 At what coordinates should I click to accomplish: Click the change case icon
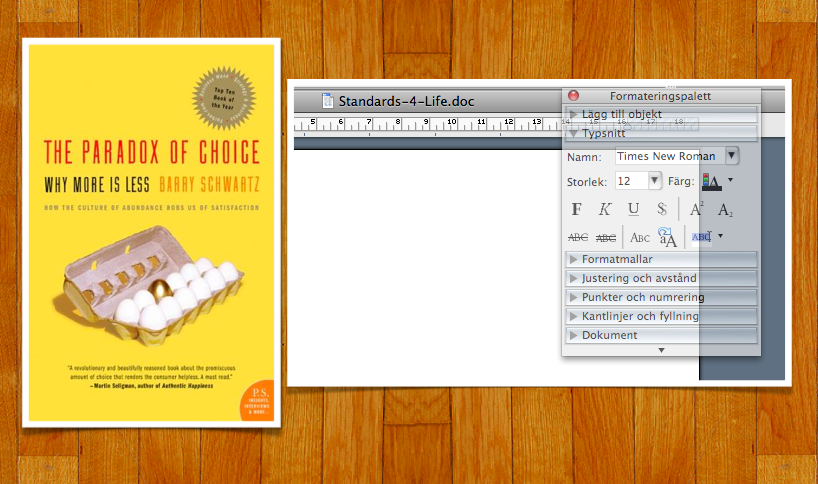(x=667, y=237)
